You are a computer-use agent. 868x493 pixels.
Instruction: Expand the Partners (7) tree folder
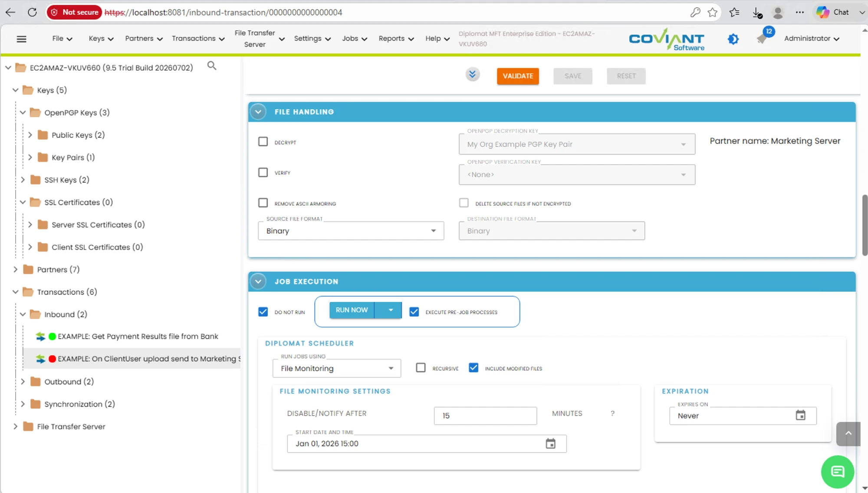16,269
